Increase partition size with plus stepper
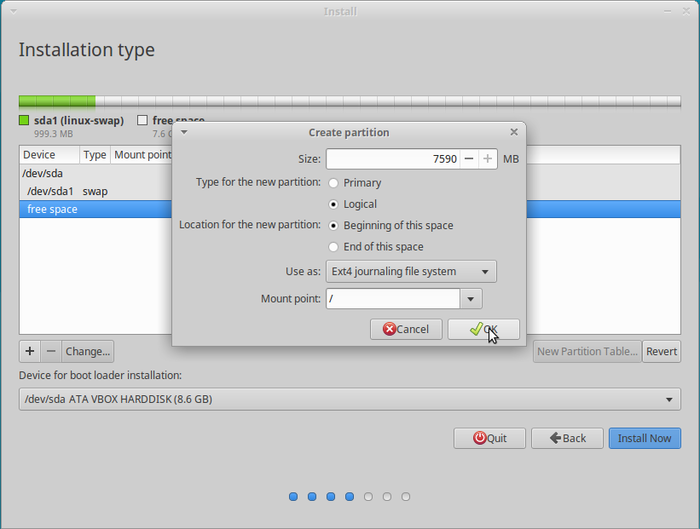The width and height of the screenshot is (700, 529). [x=488, y=159]
